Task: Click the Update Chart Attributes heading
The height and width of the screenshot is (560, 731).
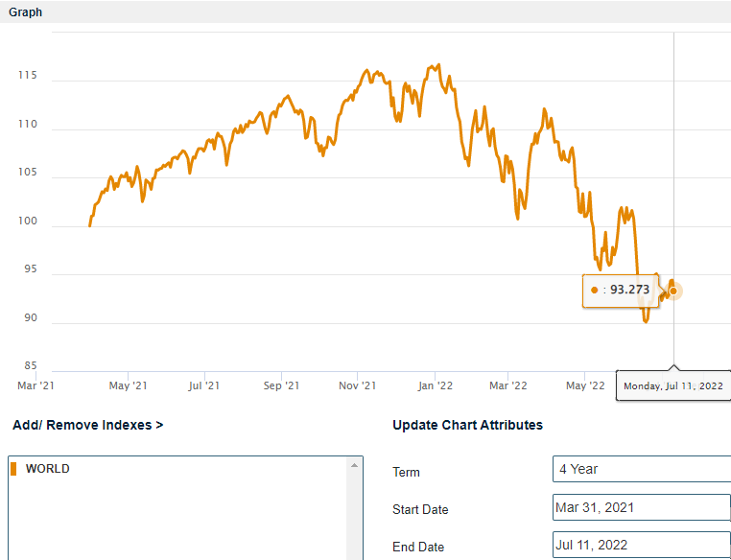Action: (467, 425)
